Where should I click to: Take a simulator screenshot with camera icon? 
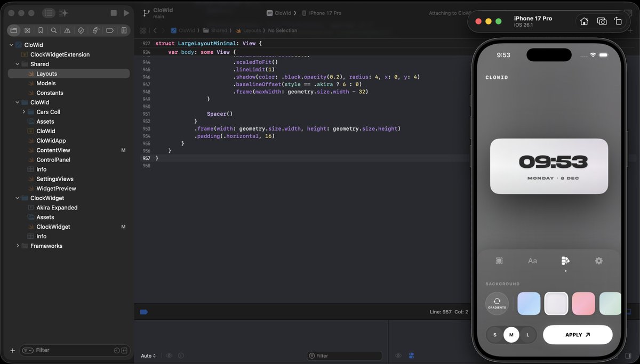602,21
